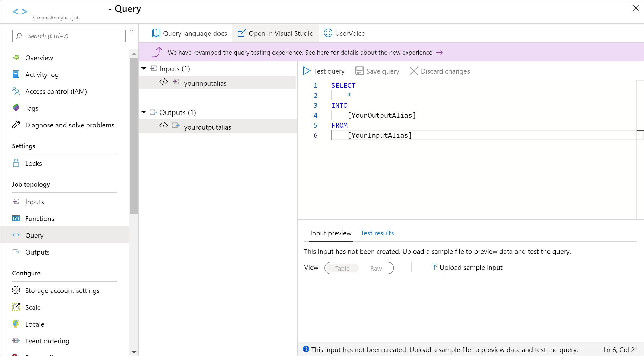Screen dimensions: 644x356
Task: Click the Tags label icon
Action: coord(16,108)
